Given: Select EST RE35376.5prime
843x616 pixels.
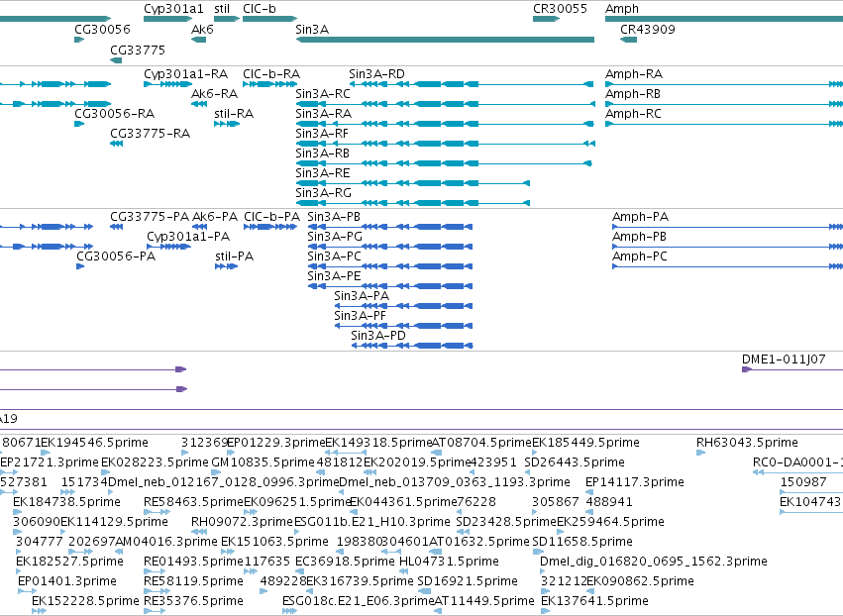Looking at the screenshot, I should coord(193,601).
